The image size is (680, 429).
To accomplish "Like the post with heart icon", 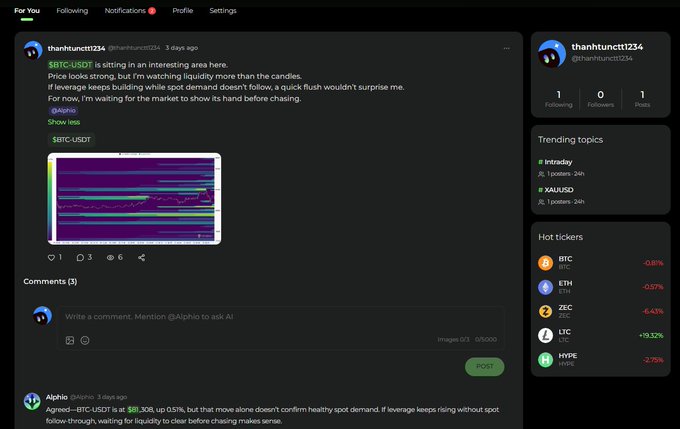I will tap(51, 258).
